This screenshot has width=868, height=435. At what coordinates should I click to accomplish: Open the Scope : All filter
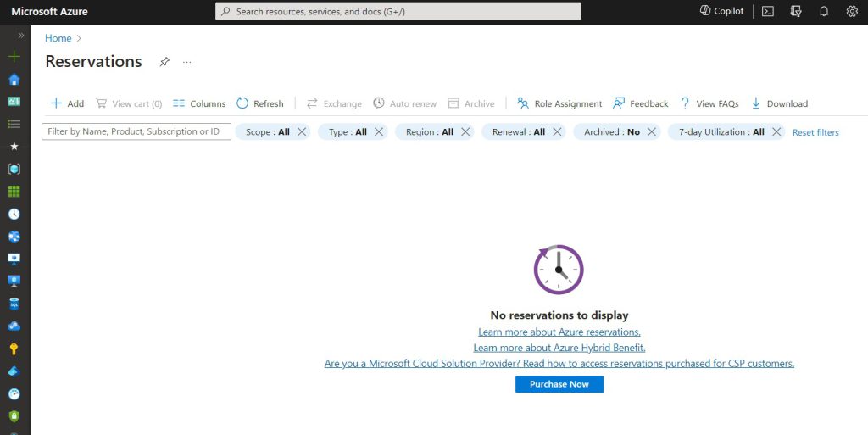coord(267,131)
